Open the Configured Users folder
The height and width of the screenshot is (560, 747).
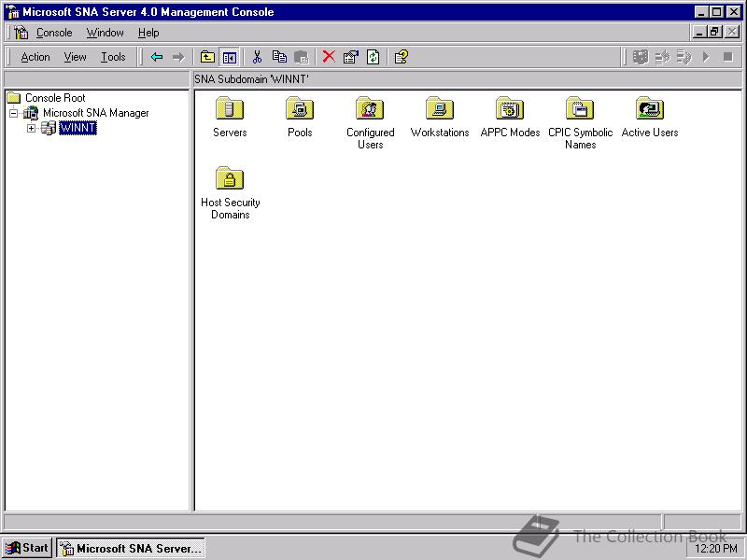coord(370,108)
